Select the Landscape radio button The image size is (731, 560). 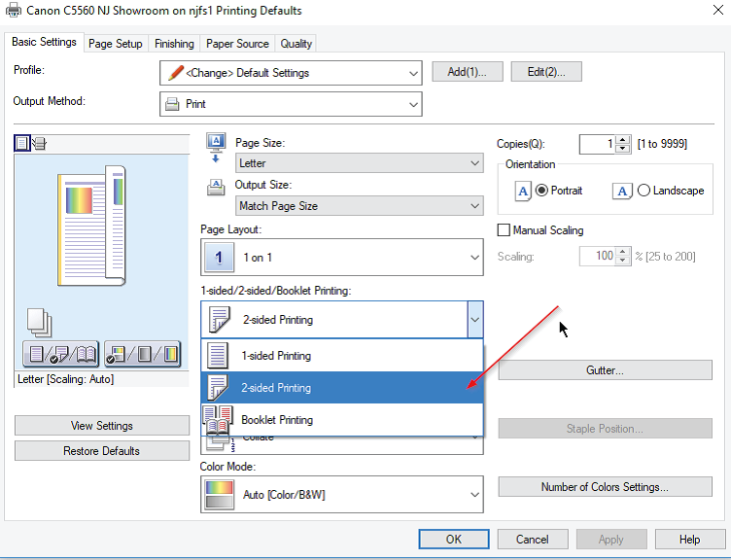(x=644, y=191)
